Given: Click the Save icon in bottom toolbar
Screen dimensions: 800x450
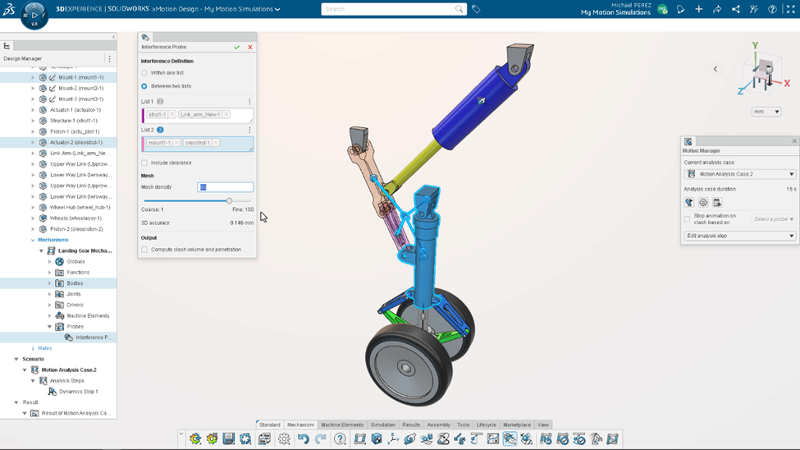Looking at the screenshot, I should pyautogui.click(x=229, y=439).
